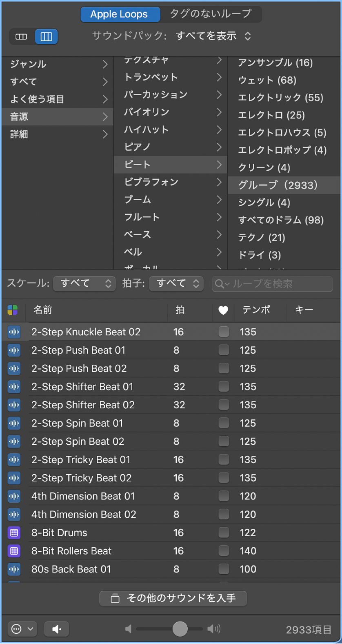Mark 8-Bit Drums as favorite
Screen dimensions: 342x644
tap(224, 533)
